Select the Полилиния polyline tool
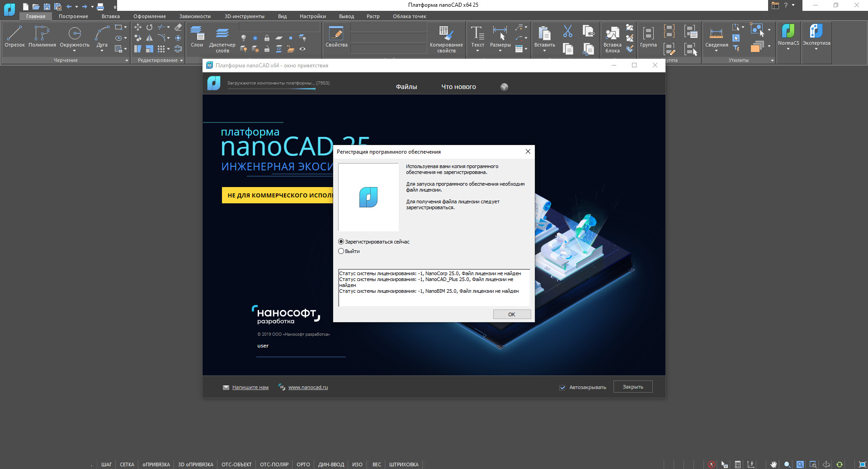 click(42, 36)
